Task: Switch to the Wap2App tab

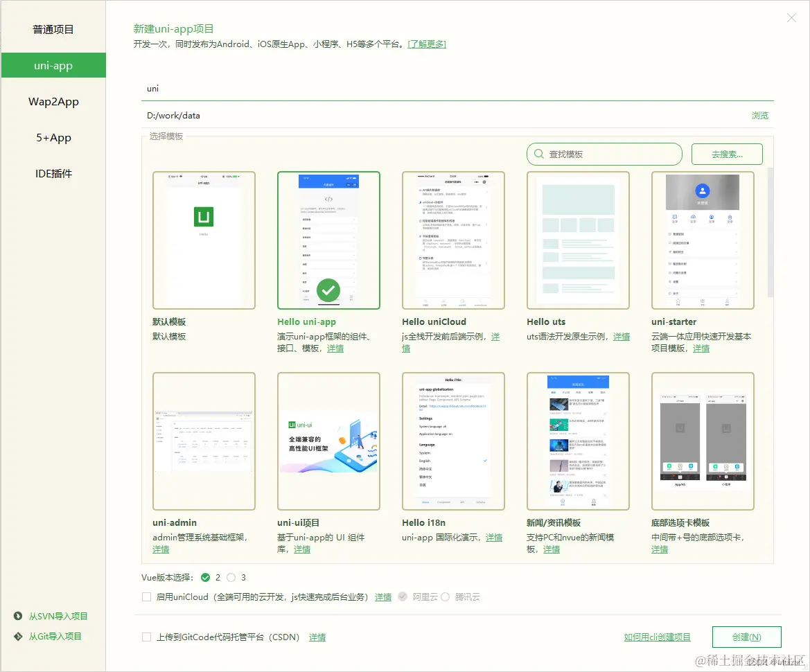Action: pos(53,102)
